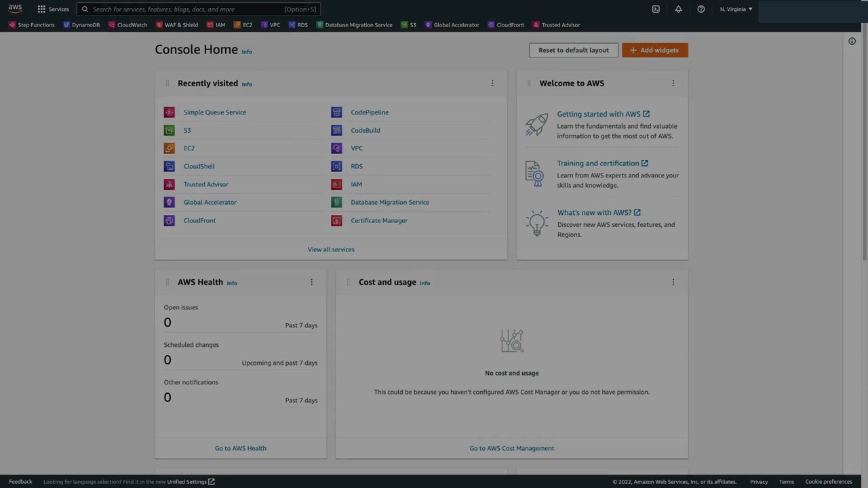Open Unified Settings link in footer
The height and width of the screenshot is (488, 868).
pyautogui.click(x=191, y=482)
